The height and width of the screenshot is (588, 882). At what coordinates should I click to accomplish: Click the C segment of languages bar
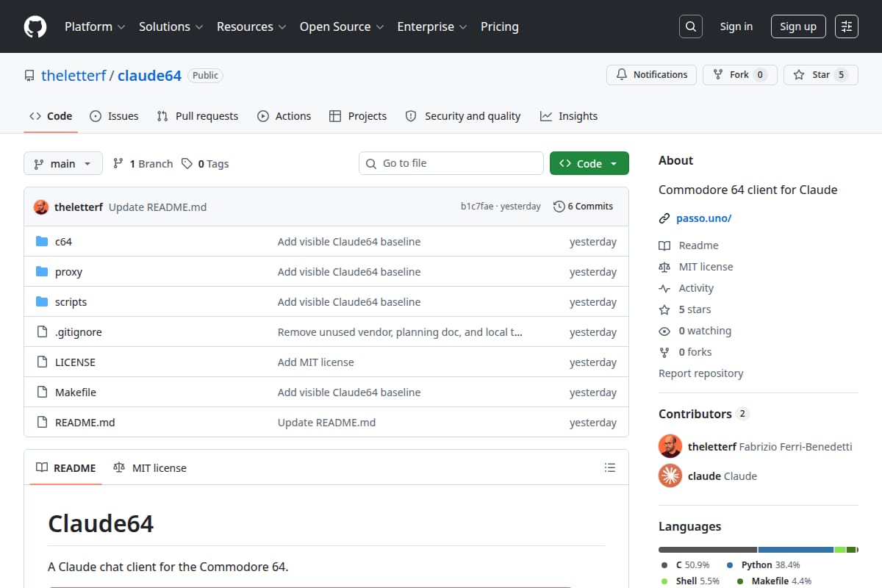(x=708, y=550)
